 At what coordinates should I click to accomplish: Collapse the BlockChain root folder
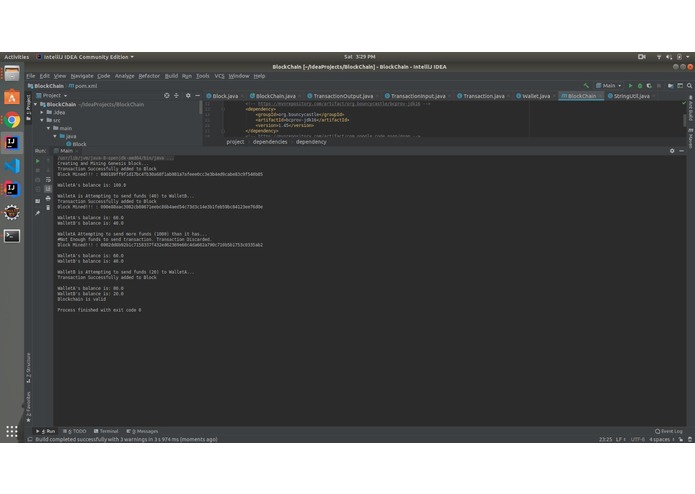[36, 105]
